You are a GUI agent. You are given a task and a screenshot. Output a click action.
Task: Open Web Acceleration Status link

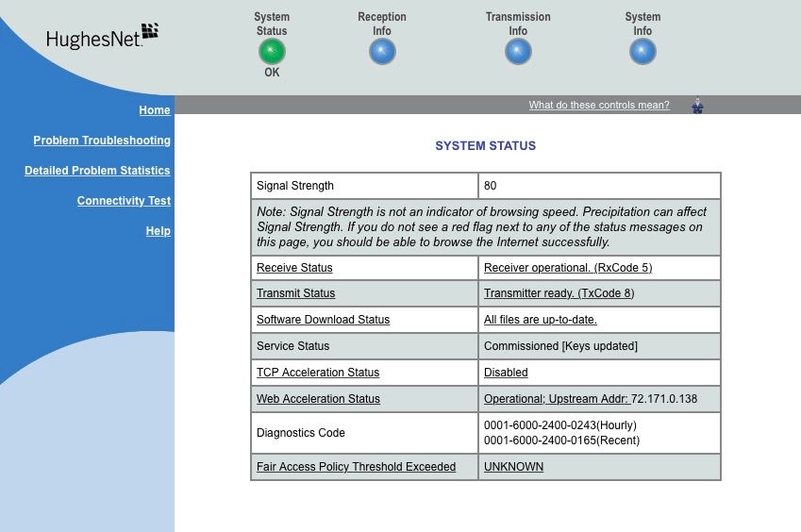(x=318, y=399)
